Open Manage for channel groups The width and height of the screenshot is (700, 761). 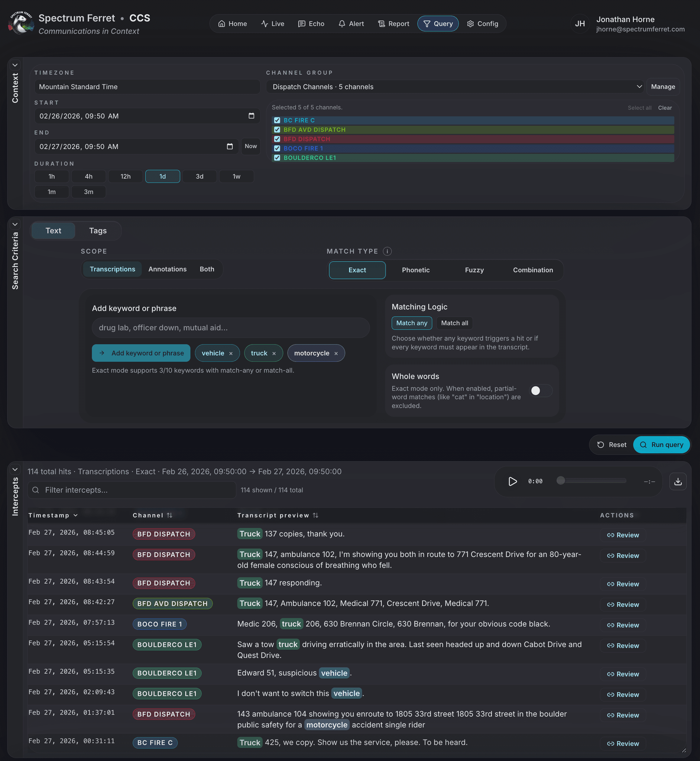(x=663, y=86)
